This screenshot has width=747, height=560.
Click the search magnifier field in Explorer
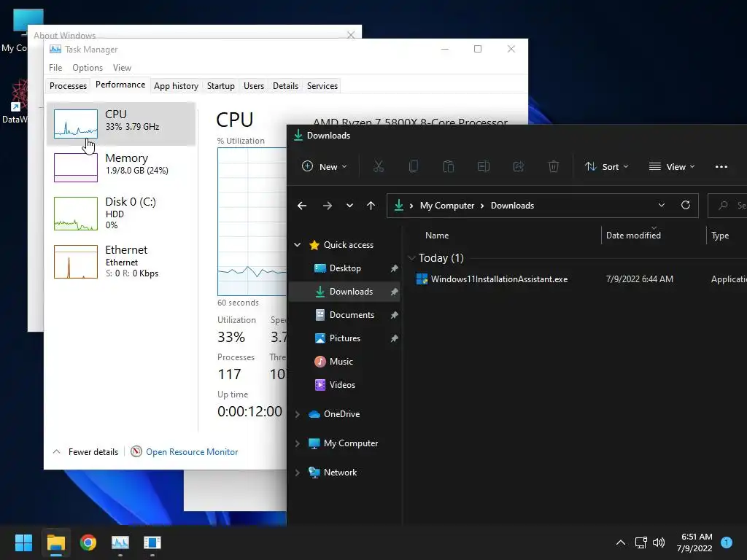pyautogui.click(x=727, y=205)
